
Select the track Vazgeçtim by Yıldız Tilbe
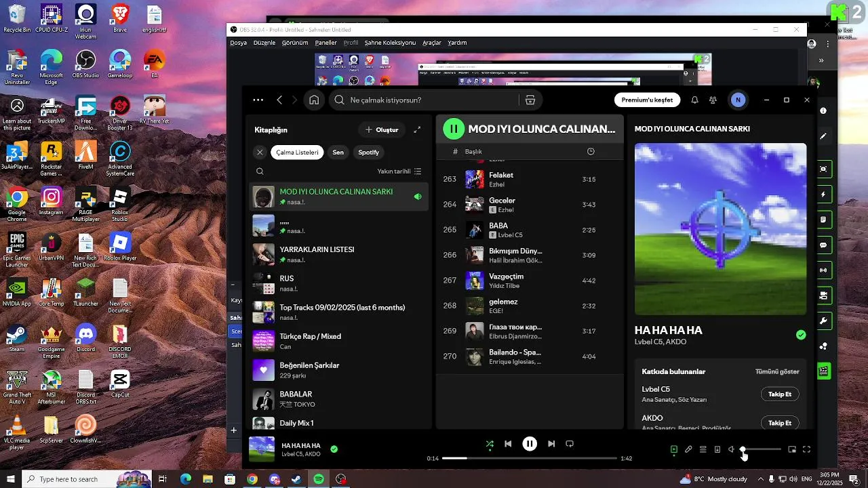[x=530, y=281]
